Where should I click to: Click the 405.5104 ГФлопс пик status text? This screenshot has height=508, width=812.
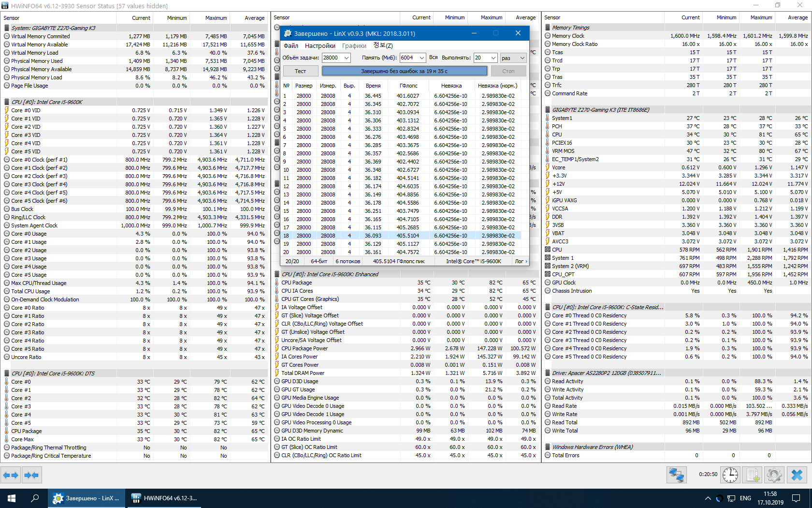399,261
